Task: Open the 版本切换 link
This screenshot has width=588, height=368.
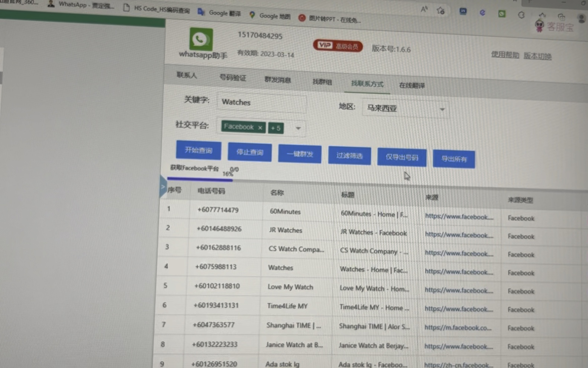Action: (x=537, y=56)
